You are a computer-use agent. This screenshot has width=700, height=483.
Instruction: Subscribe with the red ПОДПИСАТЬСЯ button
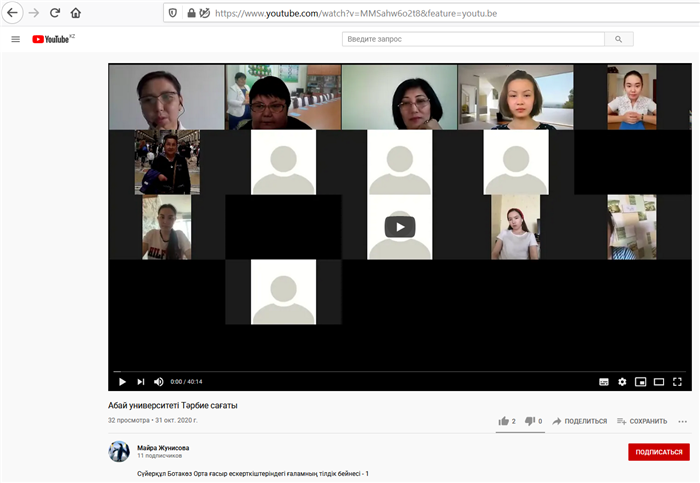tap(659, 452)
